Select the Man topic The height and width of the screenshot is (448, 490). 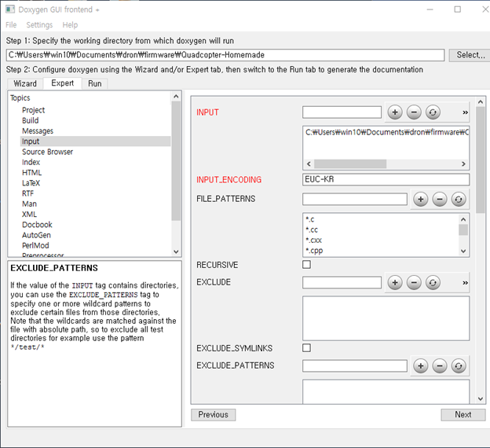tap(29, 204)
